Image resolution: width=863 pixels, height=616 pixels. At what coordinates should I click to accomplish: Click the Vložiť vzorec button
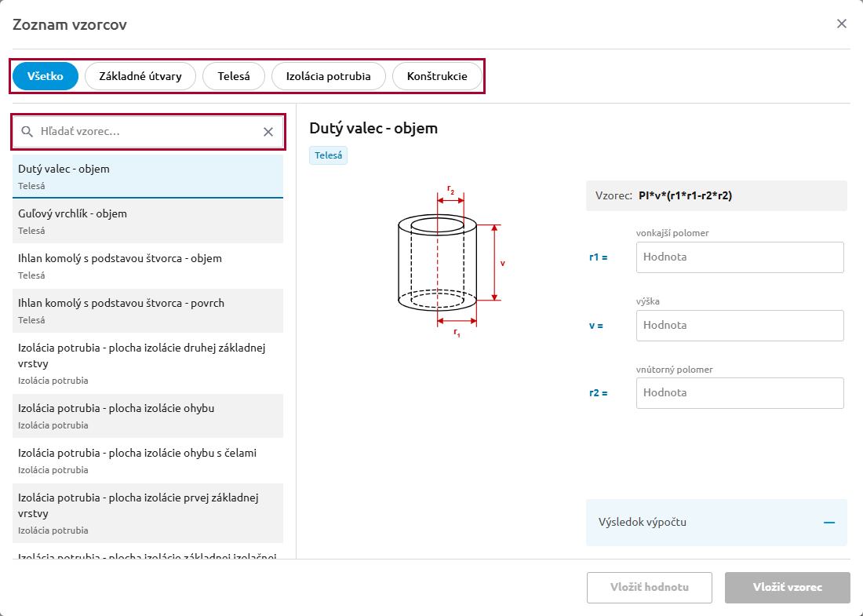click(788, 588)
